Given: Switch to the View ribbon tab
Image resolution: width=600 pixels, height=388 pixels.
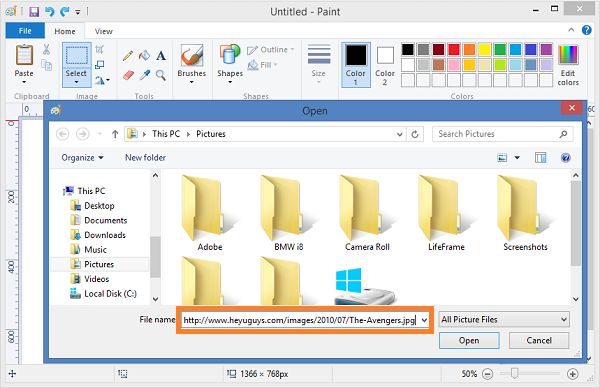Looking at the screenshot, I should click(x=104, y=31).
